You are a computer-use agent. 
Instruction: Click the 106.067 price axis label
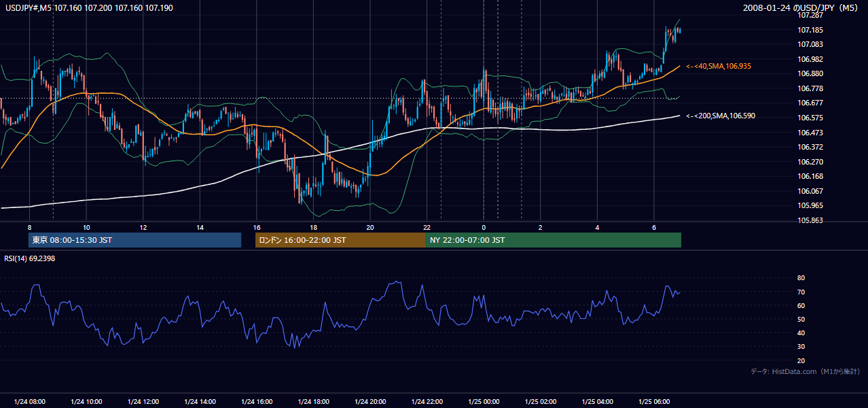pyautogui.click(x=811, y=191)
